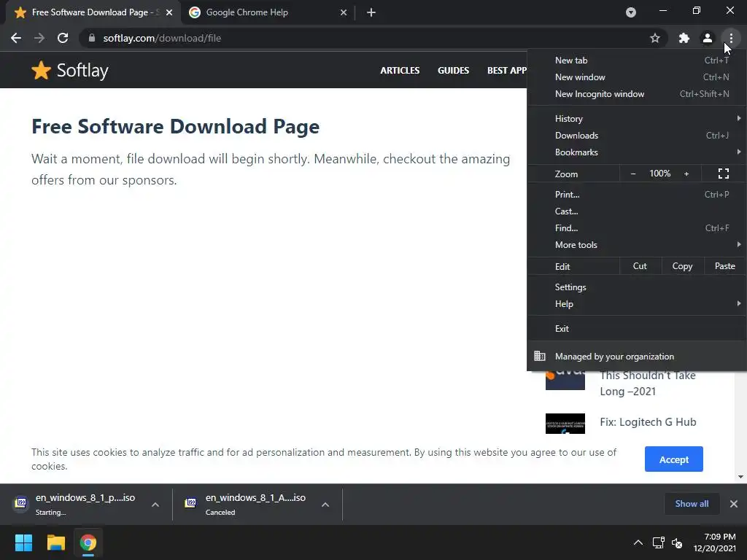Enter full screen mode via zoom row icon
Image resolution: width=747 pixels, height=560 pixels.
tap(723, 174)
